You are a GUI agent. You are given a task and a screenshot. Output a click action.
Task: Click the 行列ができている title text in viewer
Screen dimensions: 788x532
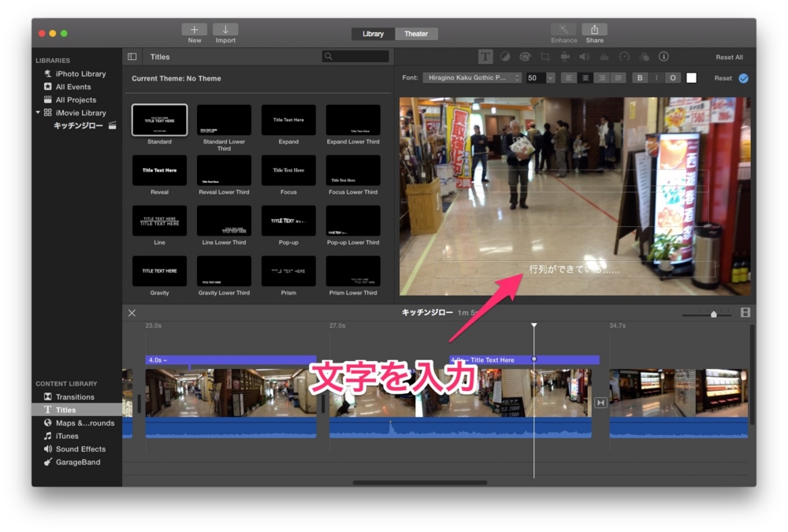(574, 270)
